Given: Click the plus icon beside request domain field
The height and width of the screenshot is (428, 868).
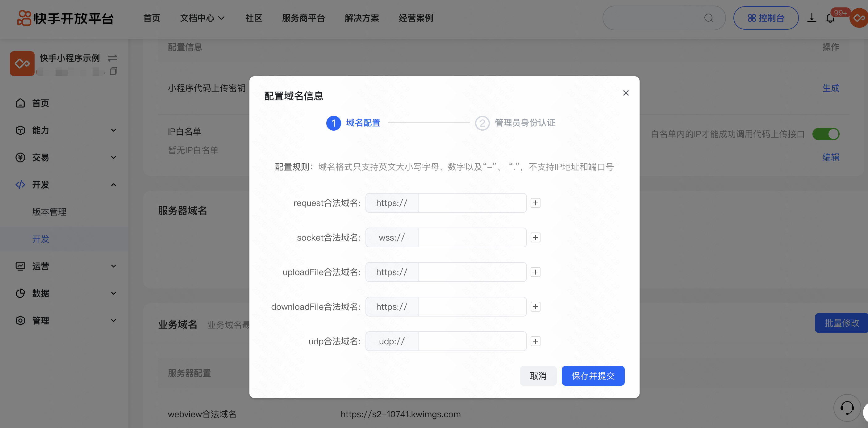Looking at the screenshot, I should [x=535, y=203].
